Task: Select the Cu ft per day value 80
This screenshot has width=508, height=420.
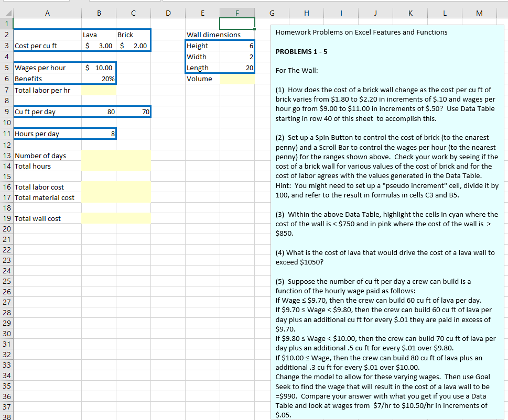Action: (99, 112)
